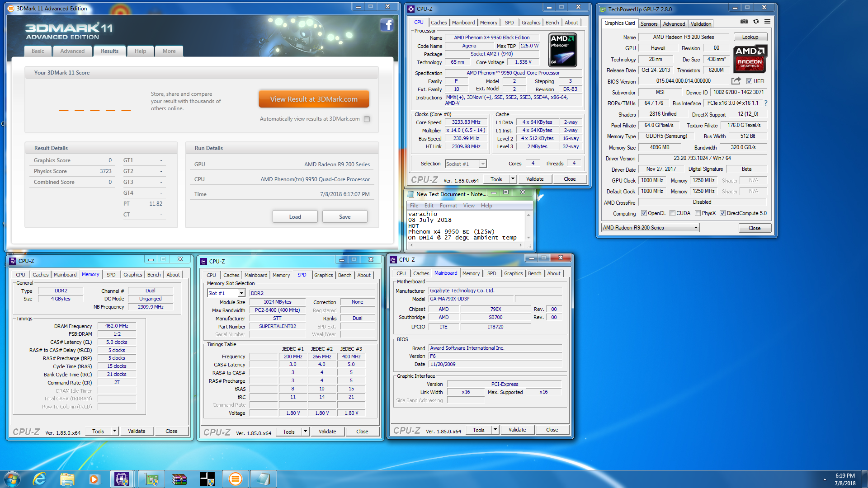This screenshot has height=488, width=868.
Task: Click the GPU-Z title bar icon
Action: coord(603,9)
